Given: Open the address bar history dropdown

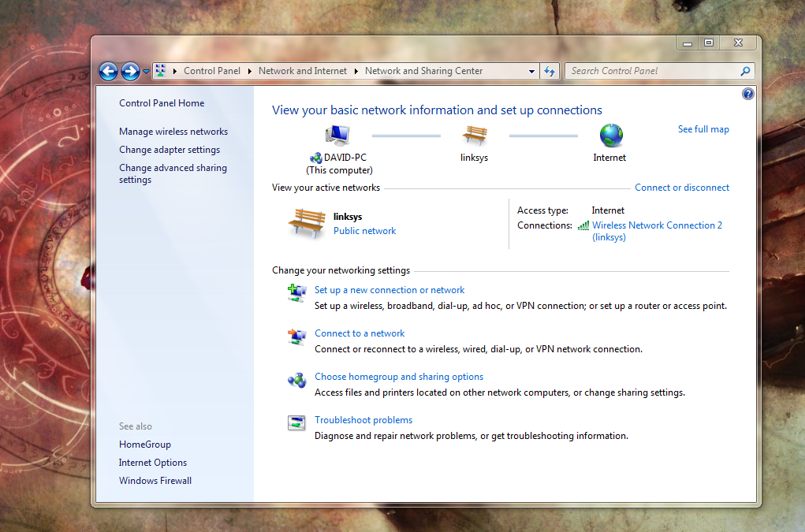Looking at the screenshot, I should (531, 71).
